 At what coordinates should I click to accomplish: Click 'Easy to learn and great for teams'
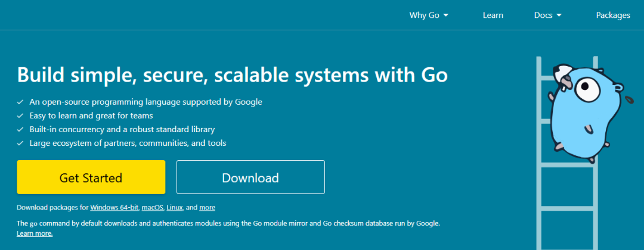[x=91, y=115]
